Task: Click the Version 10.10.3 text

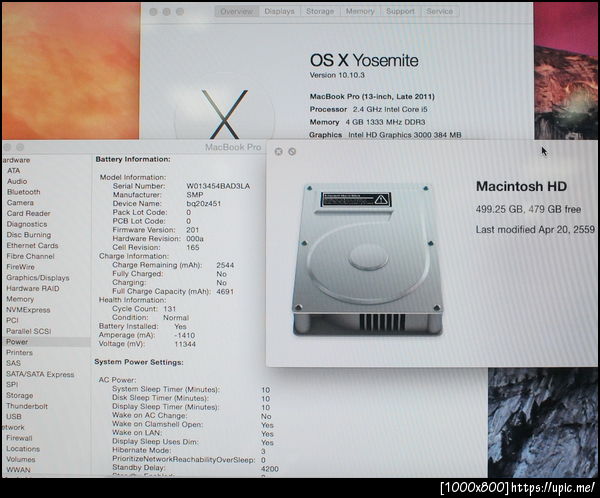Action: point(337,75)
